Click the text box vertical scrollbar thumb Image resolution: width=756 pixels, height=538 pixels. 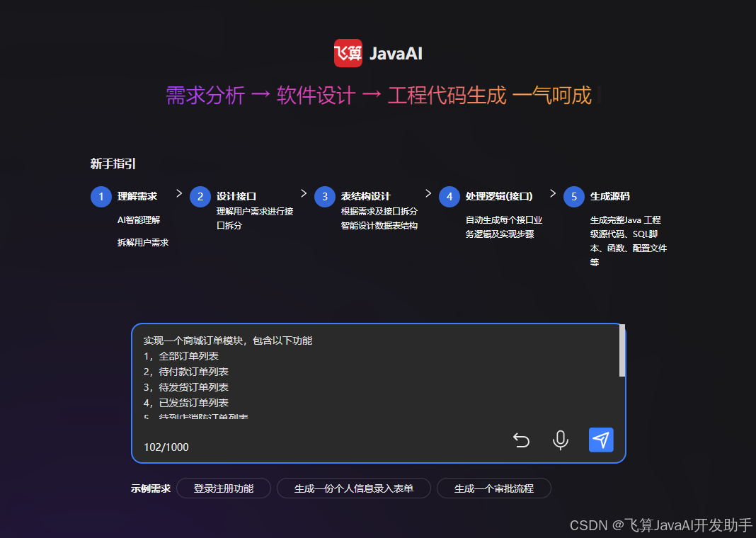622,350
